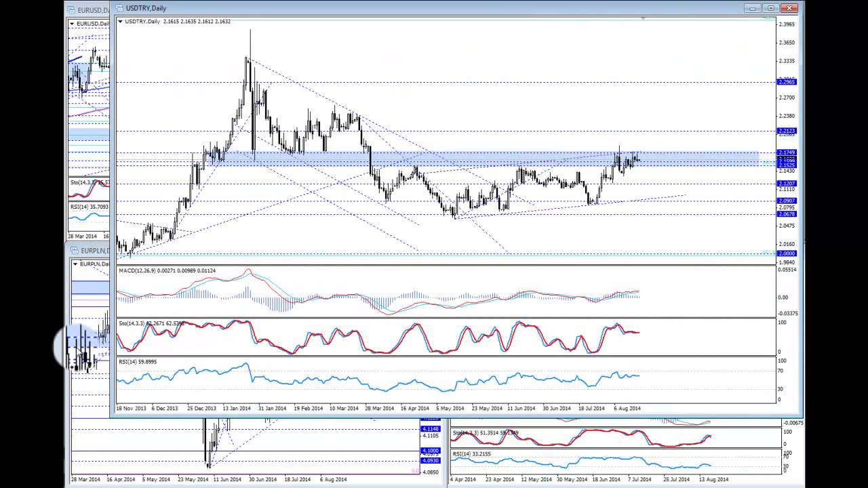This screenshot has width=868, height=488.
Task: Click the MACD(12,26,9) indicator label
Action: (167, 271)
